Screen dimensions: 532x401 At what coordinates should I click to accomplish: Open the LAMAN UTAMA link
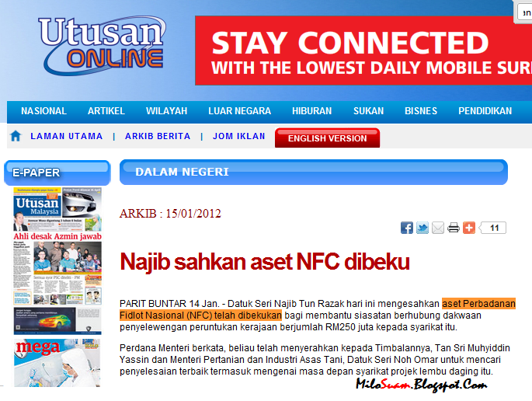pos(67,136)
